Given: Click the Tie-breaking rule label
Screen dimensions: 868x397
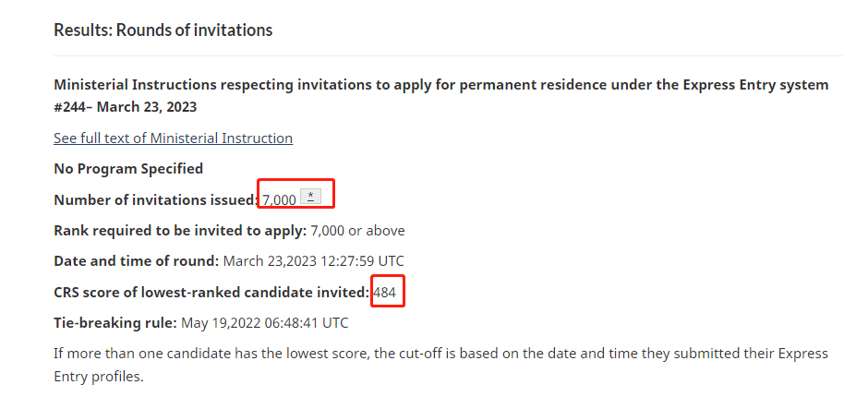Looking at the screenshot, I should 115,323.
